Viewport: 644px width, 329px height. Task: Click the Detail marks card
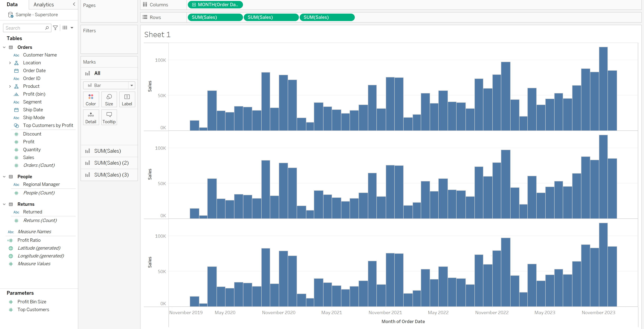coord(91,117)
